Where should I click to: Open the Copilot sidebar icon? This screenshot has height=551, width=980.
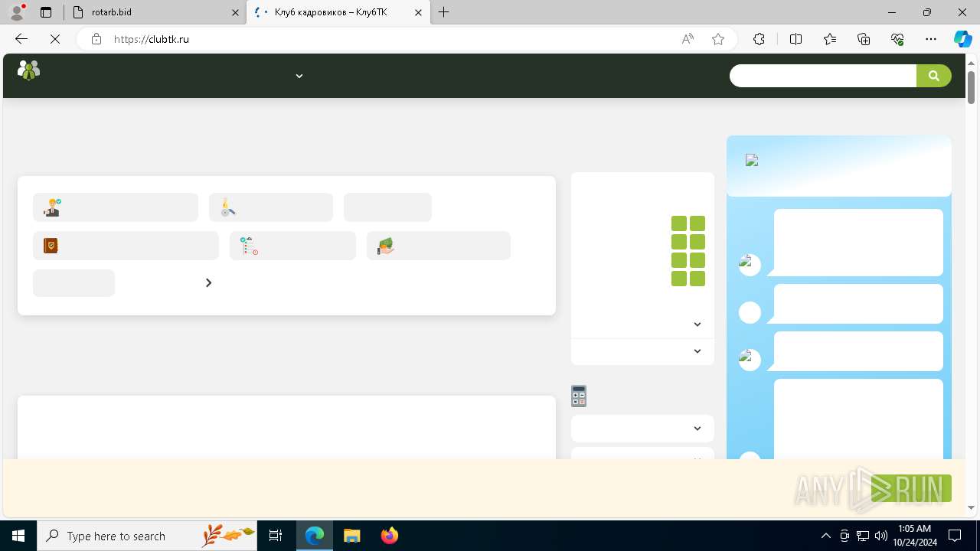(x=962, y=39)
